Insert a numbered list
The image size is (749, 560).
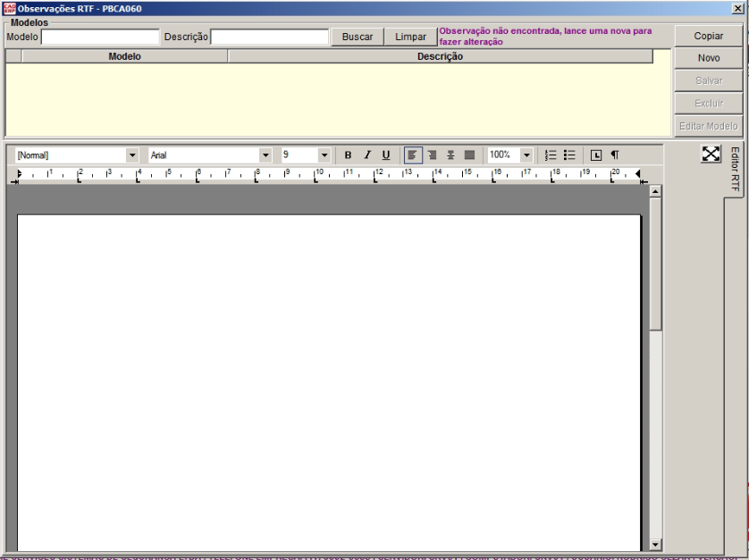(551, 155)
